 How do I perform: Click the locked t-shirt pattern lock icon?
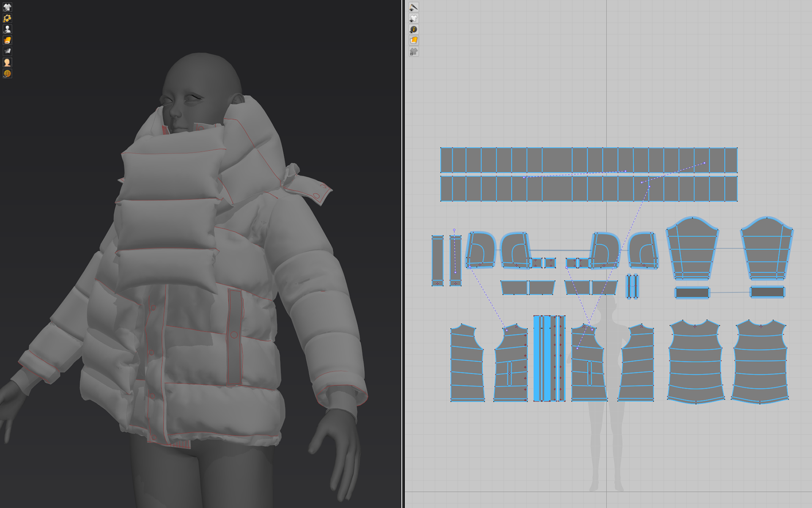click(414, 52)
